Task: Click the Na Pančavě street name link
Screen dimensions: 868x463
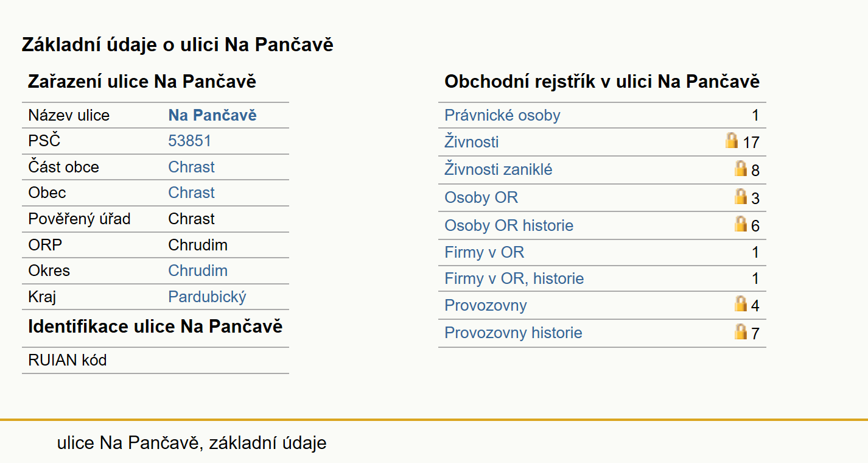Action: click(x=212, y=115)
